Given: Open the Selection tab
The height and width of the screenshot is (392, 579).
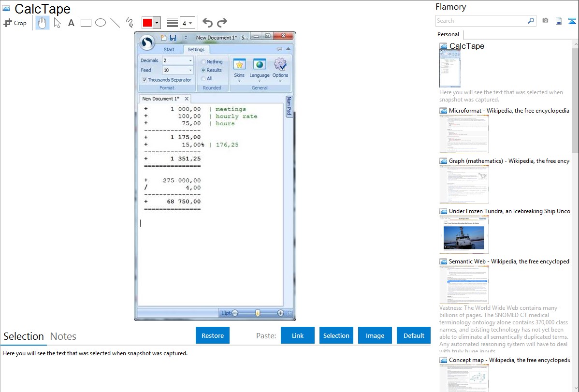Looking at the screenshot, I should tap(24, 336).
